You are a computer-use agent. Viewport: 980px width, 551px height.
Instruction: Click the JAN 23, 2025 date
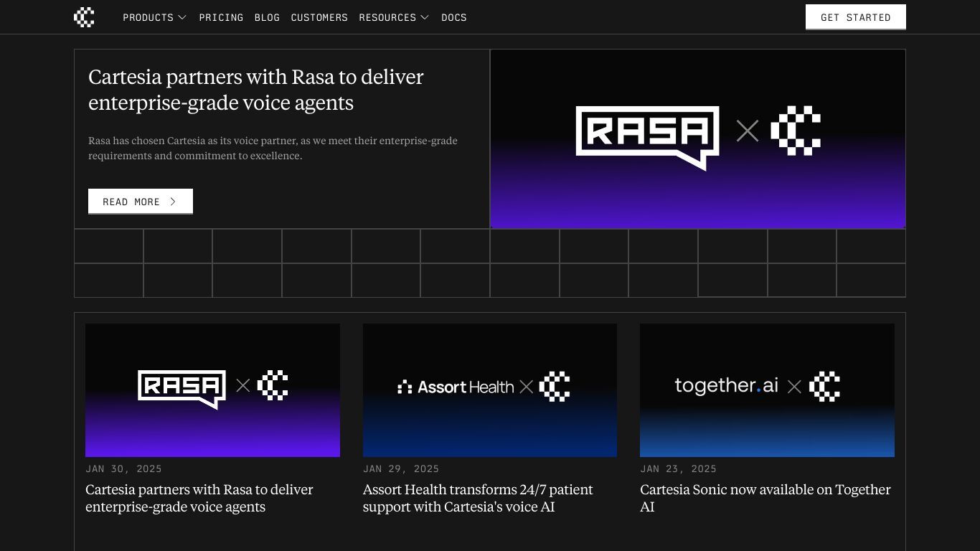(678, 468)
